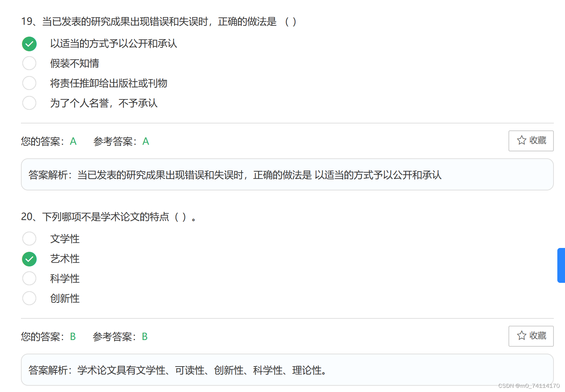565x392 pixels.
Task: Click question 19 title text
Action: [159, 22]
